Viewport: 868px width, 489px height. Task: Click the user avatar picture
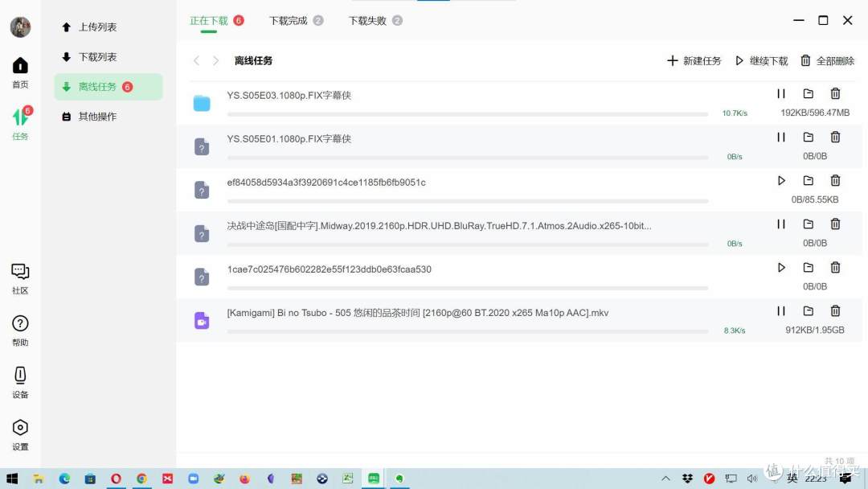point(20,27)
